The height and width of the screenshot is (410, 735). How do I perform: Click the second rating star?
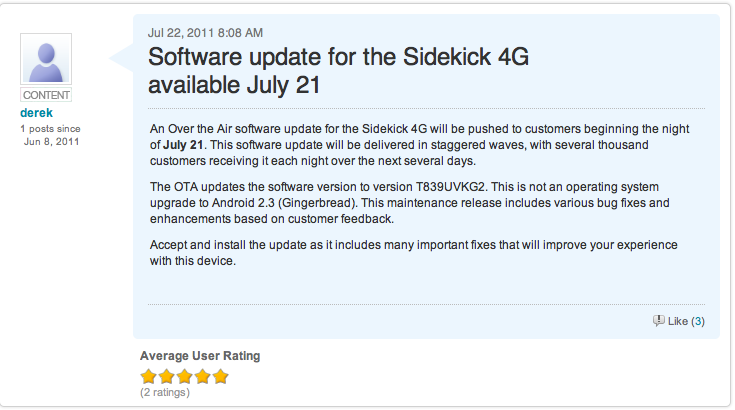pos(167,377)
